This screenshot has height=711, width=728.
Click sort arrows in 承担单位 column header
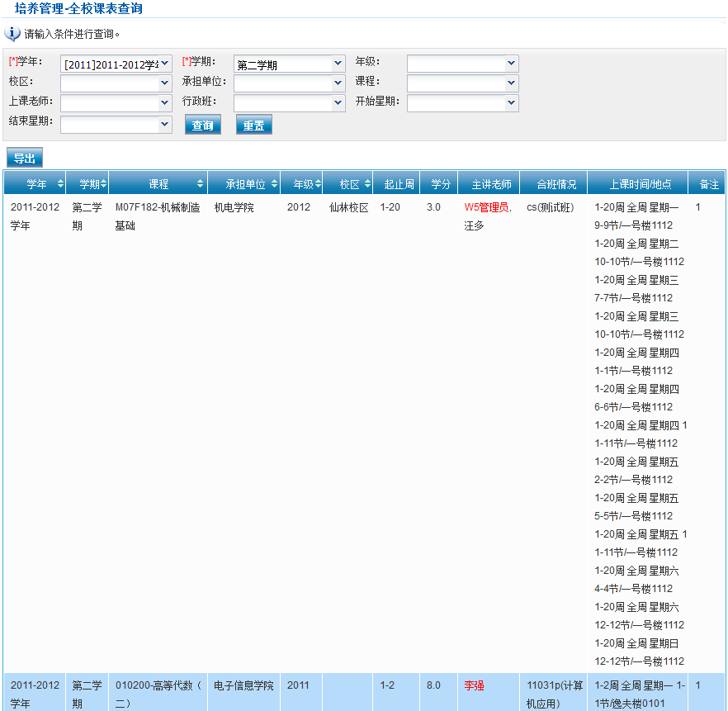(274, 184)
